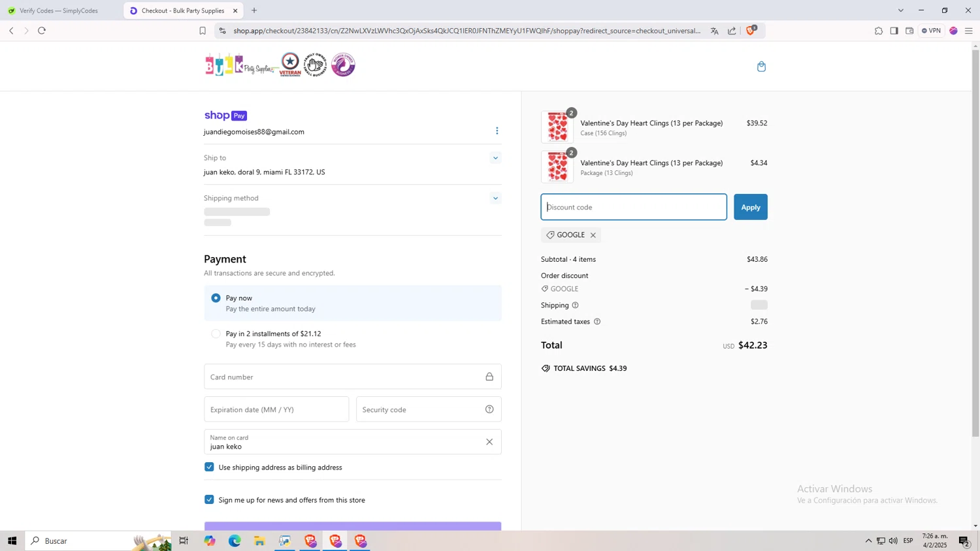980x551 pixels.
Task: Toggle Sign me up for news checkbox
Action: [209, 499]
